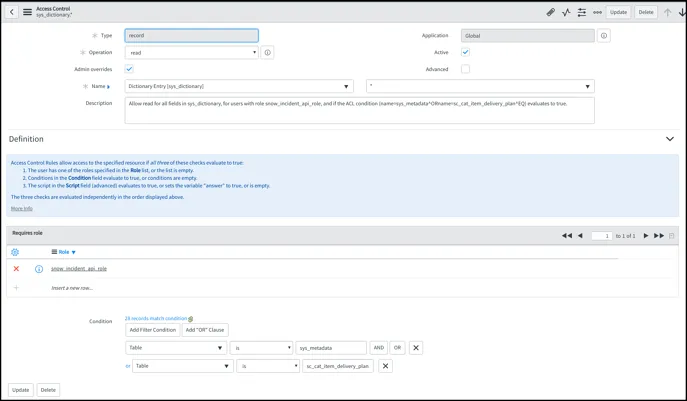
Task: Click the Application field showing Global
Action: (x=528, y=36)
